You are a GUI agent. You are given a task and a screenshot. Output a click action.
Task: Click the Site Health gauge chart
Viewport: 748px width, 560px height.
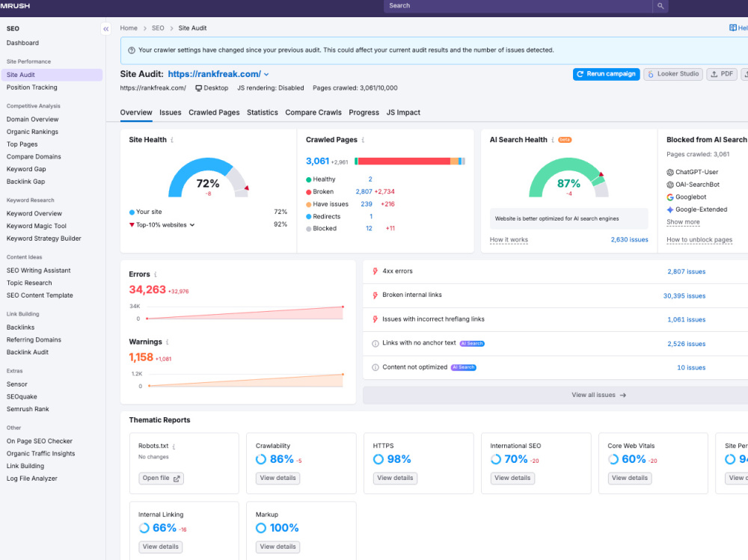coord(208,177)
